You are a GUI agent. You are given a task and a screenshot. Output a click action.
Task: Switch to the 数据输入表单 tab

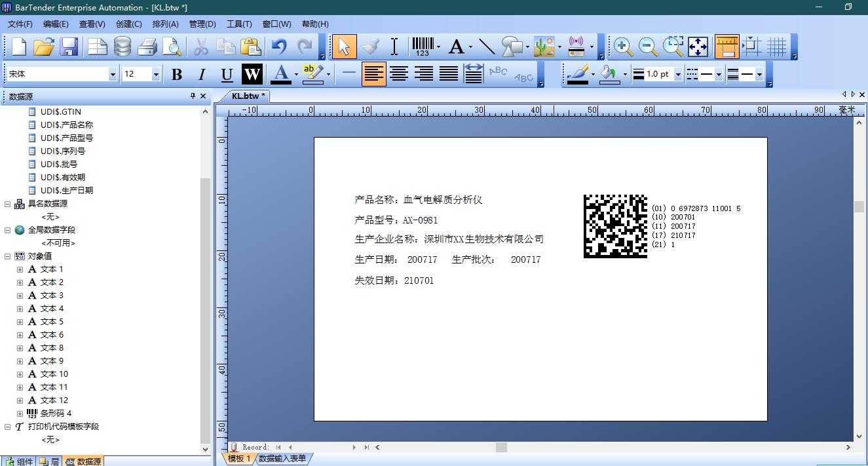click(x=282, y=459)
